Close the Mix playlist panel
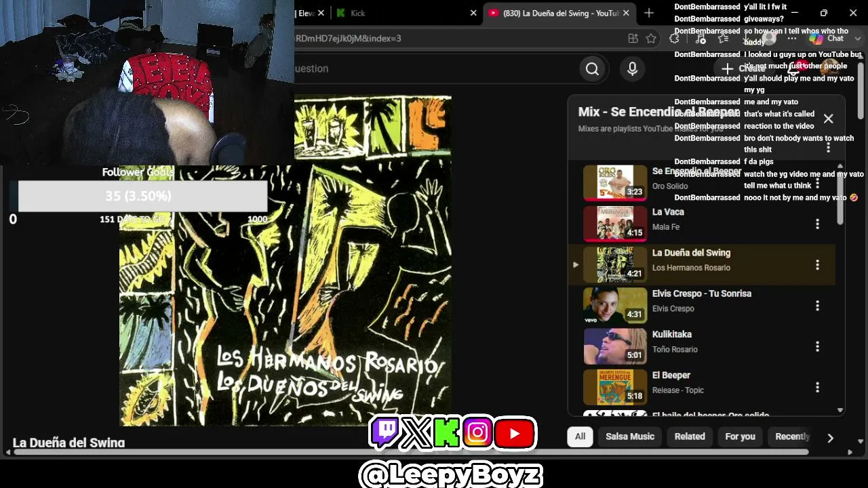This screenshot has width=868, height=488. coord(828,119)
